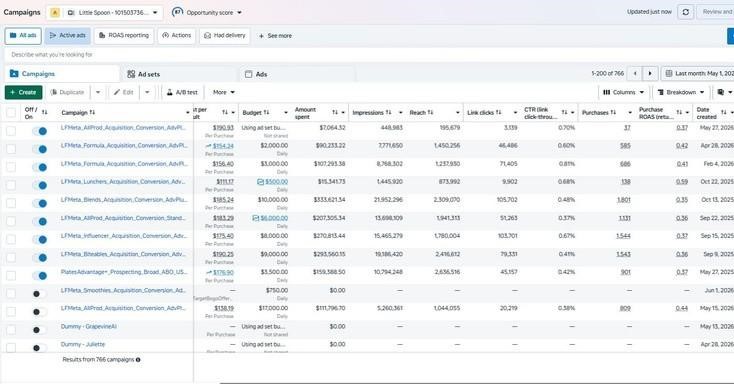Open the Edit options arrow
734x384 pixels.
pos(147,92)
